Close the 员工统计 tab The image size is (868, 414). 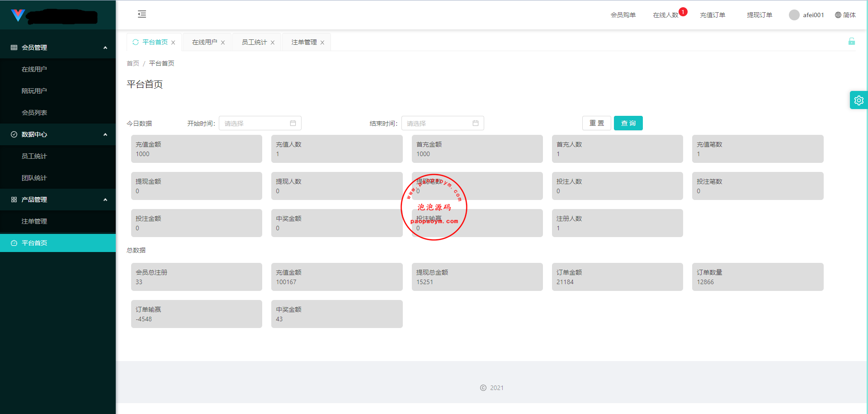click(x=273, y=43)
